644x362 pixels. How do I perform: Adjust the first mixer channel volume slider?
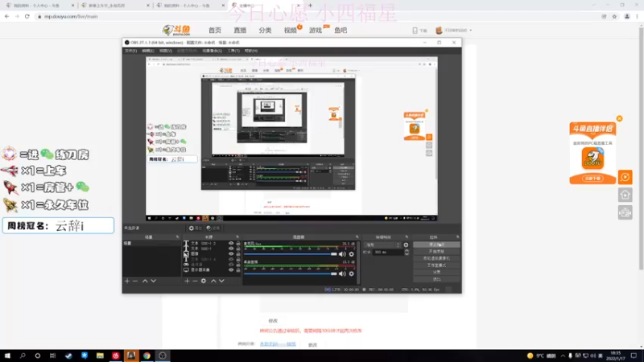pyautogui.click(x=290, y=254)
